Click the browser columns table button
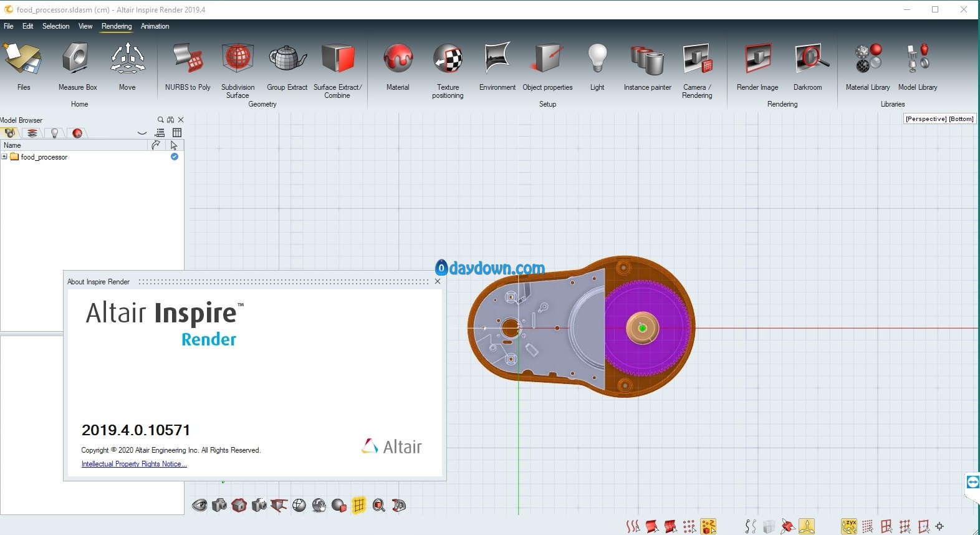Screen dimensions: 980x535 pyautogui.click(x=177, y=133)
